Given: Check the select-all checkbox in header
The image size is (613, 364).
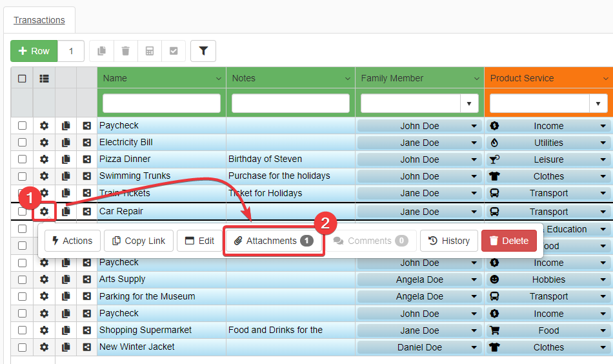Looking at the screenshot, I should pyautogui.click(x=23, y=78).
